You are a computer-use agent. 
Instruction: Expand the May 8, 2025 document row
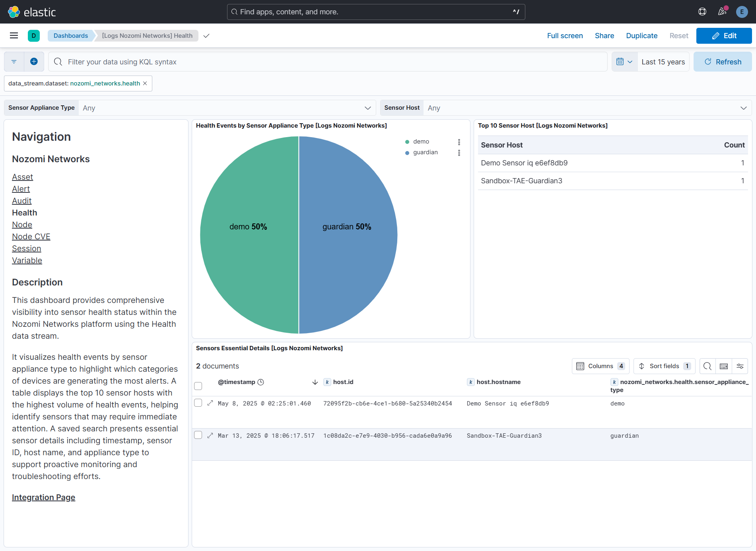(x=210, y=403)
